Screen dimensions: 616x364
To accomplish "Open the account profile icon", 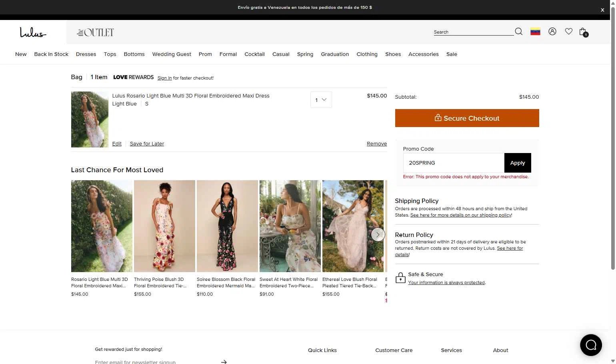I will point(552,32).
